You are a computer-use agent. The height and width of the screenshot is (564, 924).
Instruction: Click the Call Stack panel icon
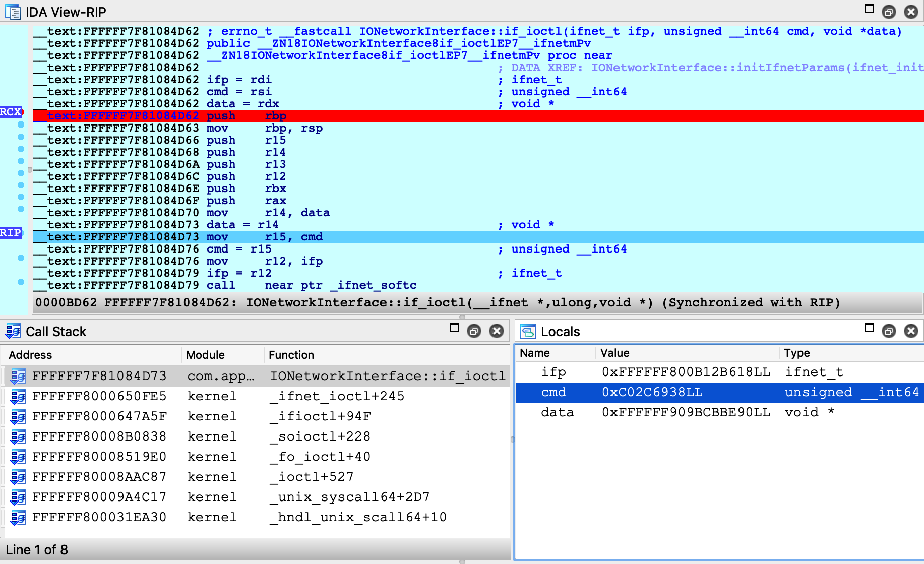coord(12,331)
